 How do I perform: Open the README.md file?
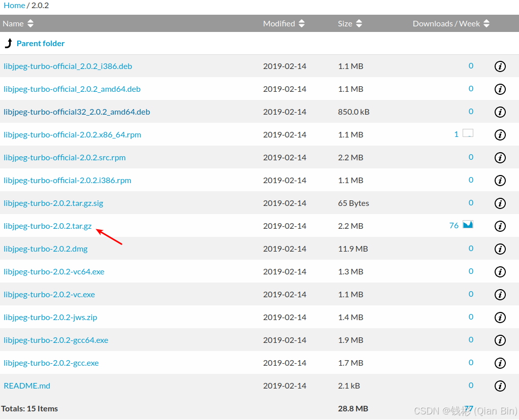[x=27, y=386]
